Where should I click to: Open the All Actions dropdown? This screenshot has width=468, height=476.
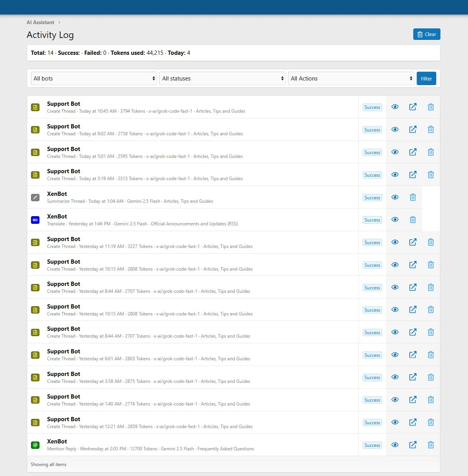click(x=351, y=79)
